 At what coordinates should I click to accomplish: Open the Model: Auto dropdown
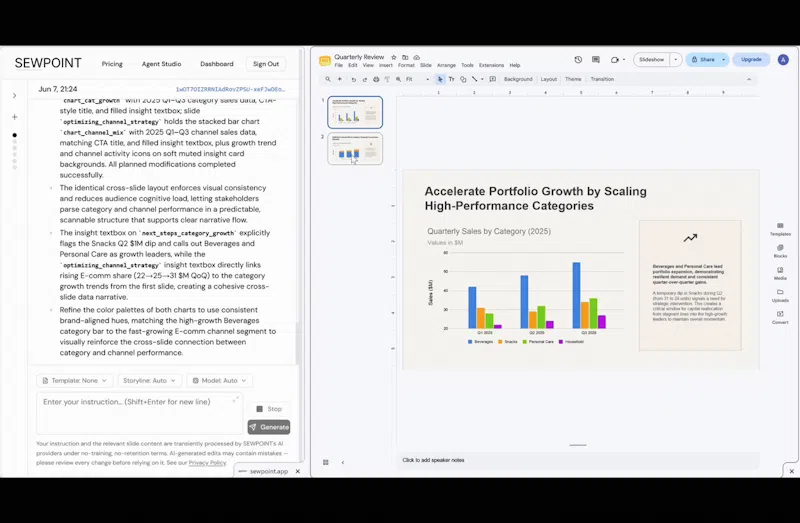[x=219, y=381]
